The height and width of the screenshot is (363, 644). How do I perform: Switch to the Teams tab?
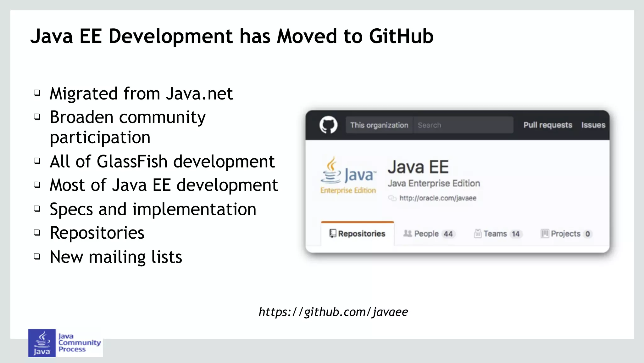coord(498,234)
